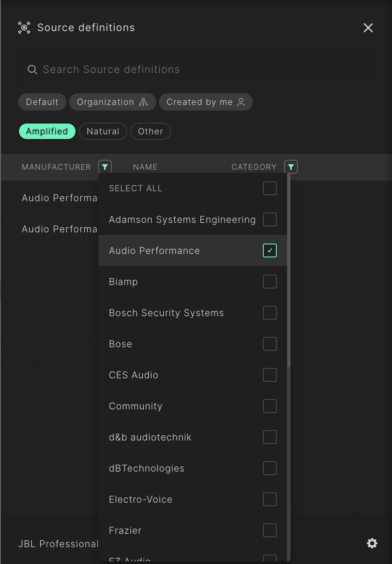This screenshot has height=564, width=392.
Task: Toggle the Created by me filter chip
Action: click(x=206, y=102)
